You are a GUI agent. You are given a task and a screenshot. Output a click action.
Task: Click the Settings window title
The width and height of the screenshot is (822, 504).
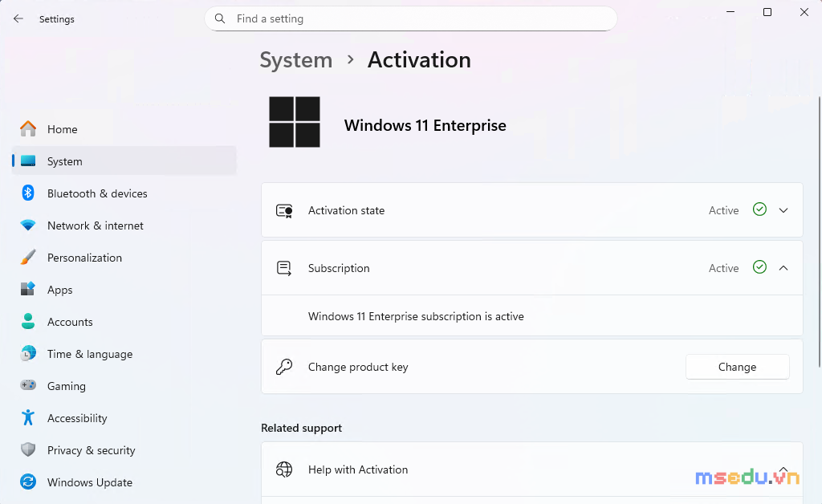57,19
